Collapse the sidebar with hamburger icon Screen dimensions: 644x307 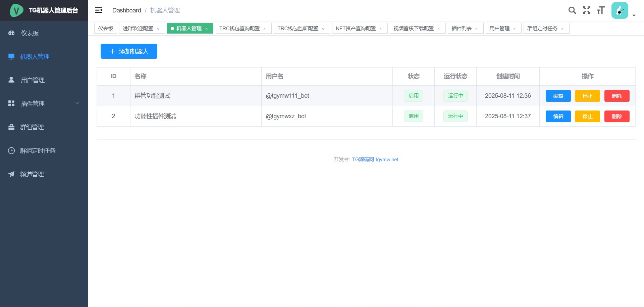(x=98, y=10)
